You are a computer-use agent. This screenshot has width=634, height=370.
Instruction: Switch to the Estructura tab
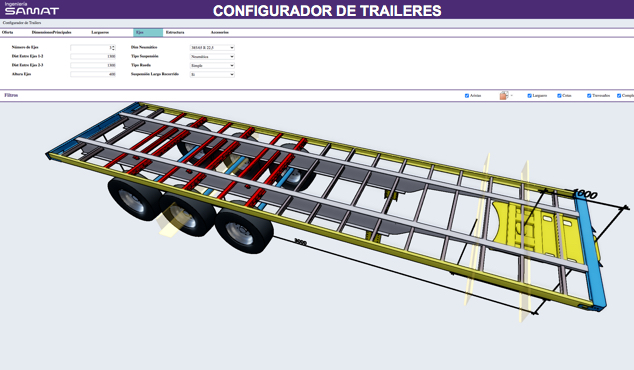(175, 32)
